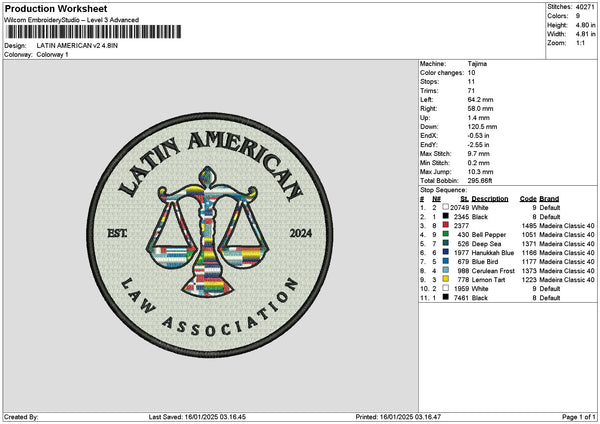Pick the black swatch in stop row 2

tap(445, 216)
